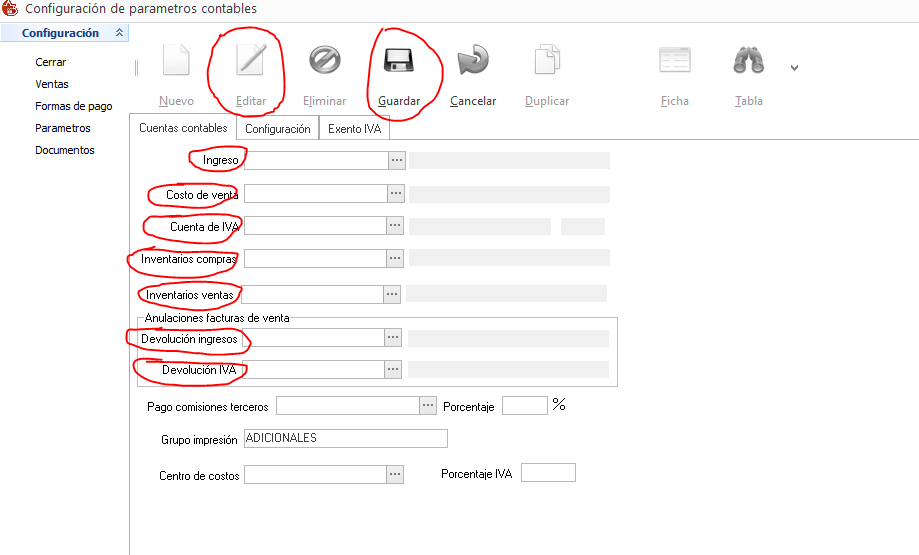
Task: Expand the toolbar overflow chevron
Action: (795, 68)
